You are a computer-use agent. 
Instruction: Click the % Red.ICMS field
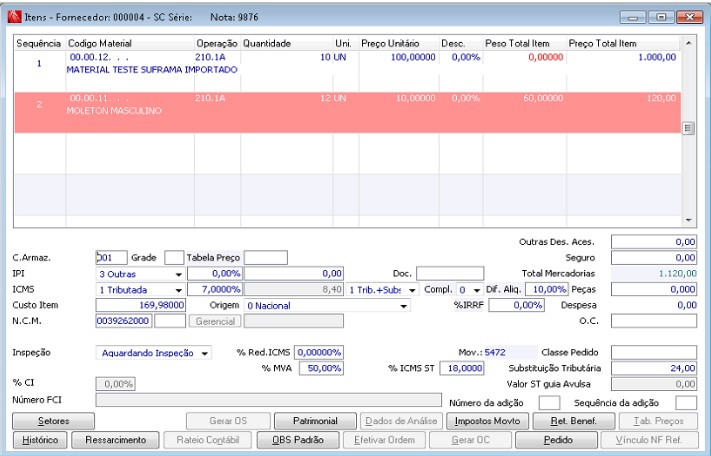[319, 352]
